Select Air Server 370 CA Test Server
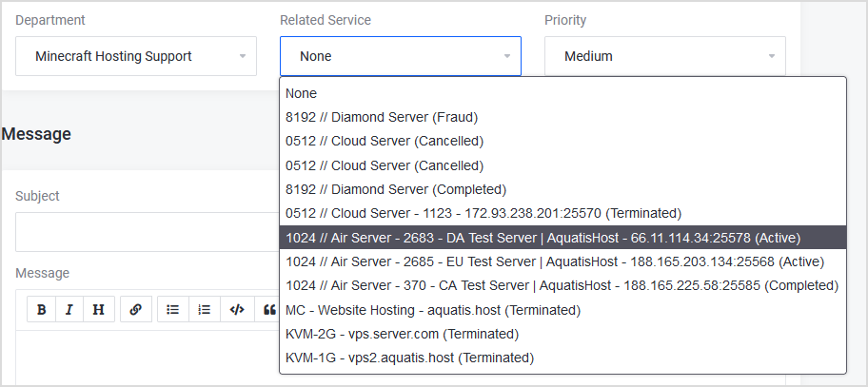Screen dimensions: 868x387 563,285
